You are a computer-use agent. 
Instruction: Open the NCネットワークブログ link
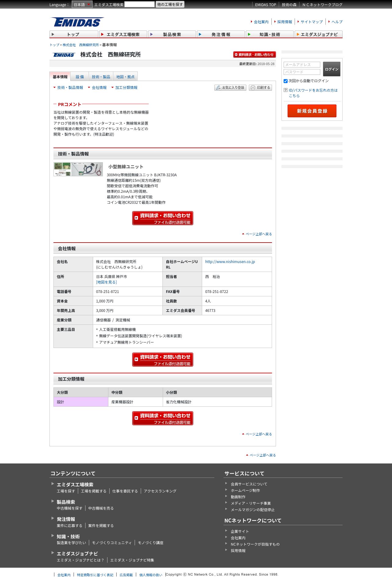(x=322, y=5)
